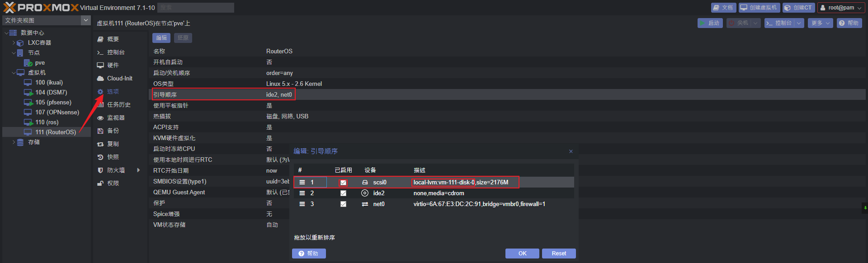Open the Cloud-Init cloud icon item
Screen dimensions: 868x263
tap(100, 78)
